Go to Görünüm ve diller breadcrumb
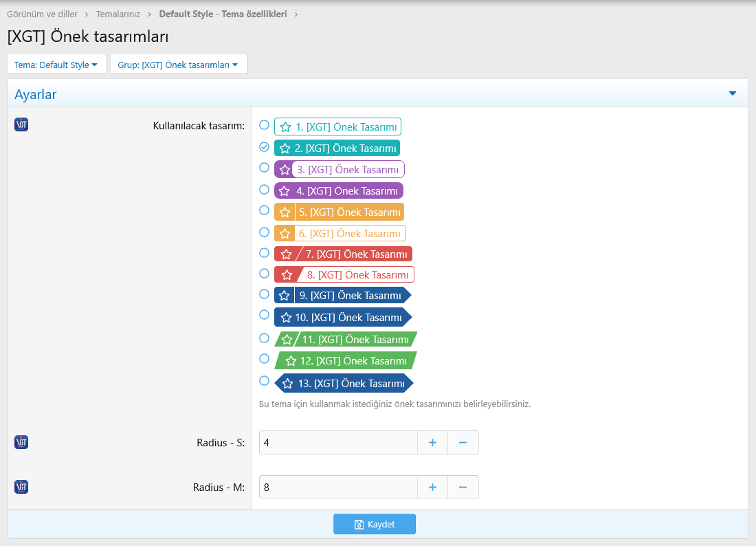 pyautogui.click(x=42, y=14)
